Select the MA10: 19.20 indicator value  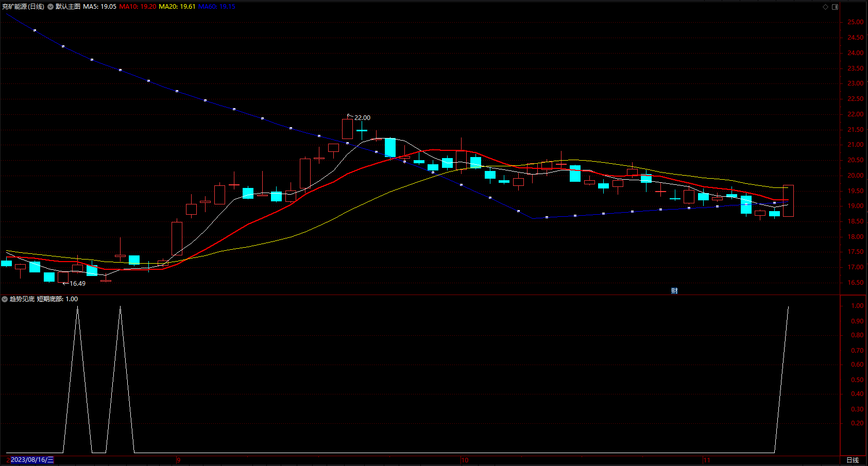click(x=138, y=7)
